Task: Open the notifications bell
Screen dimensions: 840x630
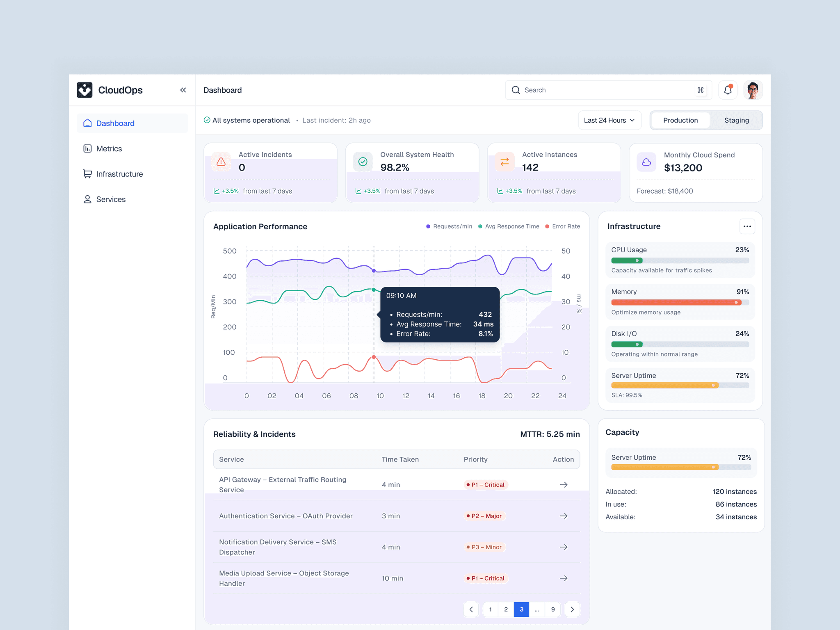Action: [x=728, y=90]
